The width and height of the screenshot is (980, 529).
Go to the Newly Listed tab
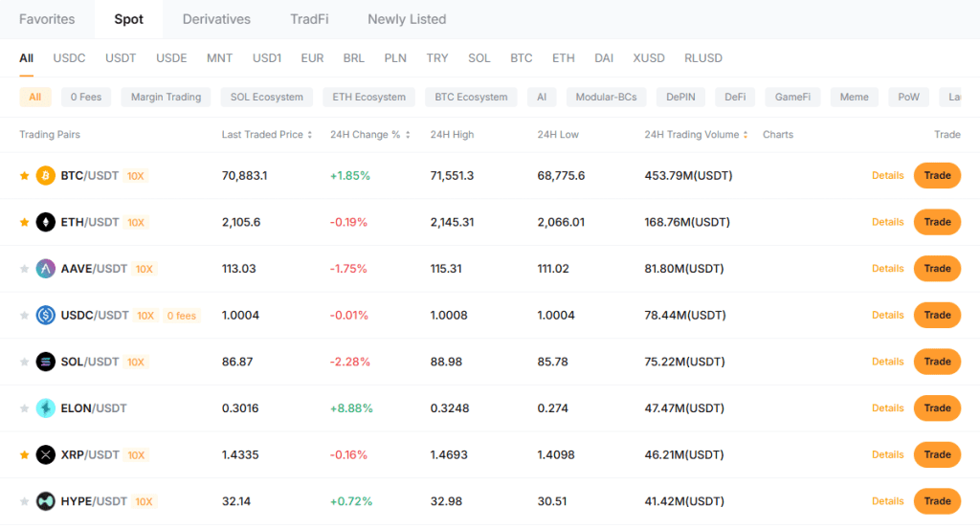(407, 19)
